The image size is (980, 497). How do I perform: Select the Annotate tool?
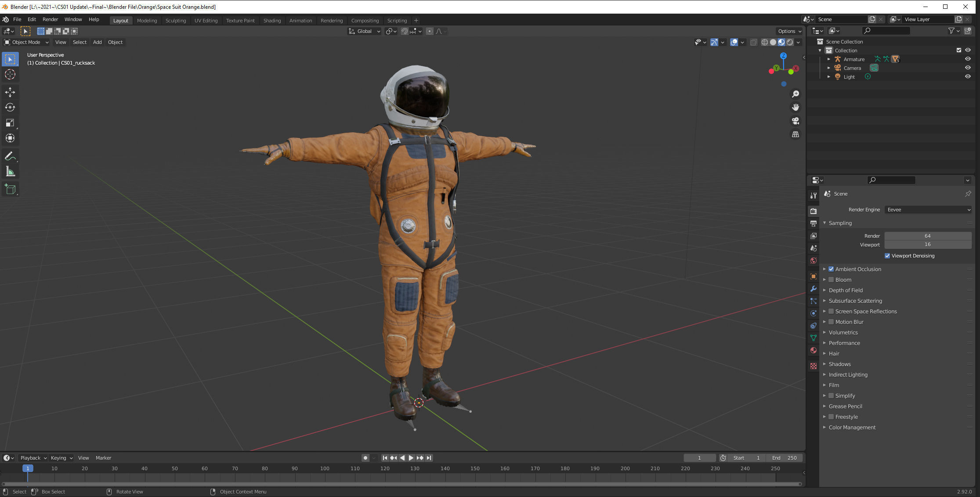coord(10,156)
